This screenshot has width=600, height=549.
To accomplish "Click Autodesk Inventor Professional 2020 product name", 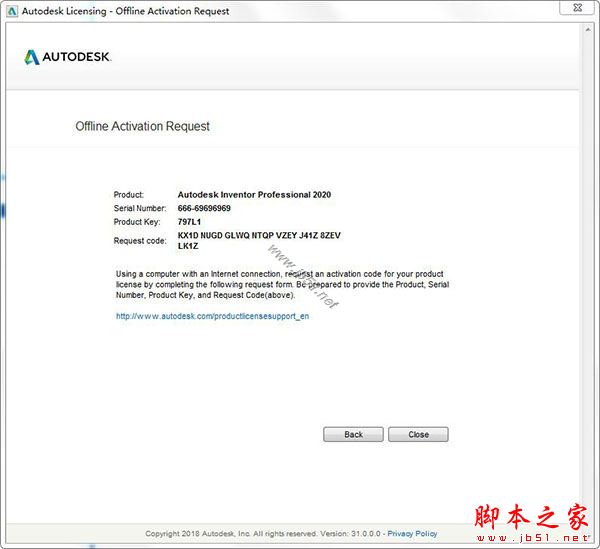I will tap(254, 194).
